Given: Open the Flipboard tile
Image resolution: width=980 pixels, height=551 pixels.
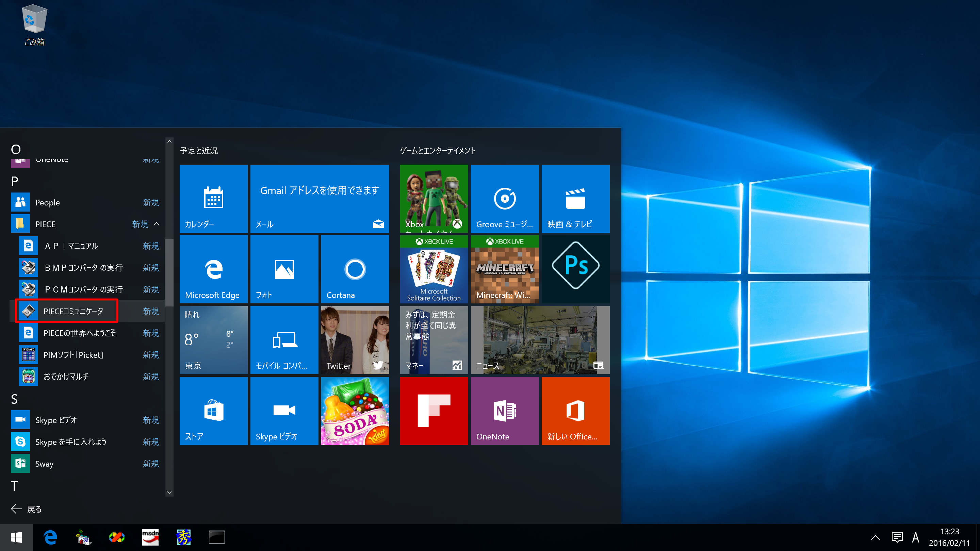Looking at the screenshot, I should pos(434,411).
